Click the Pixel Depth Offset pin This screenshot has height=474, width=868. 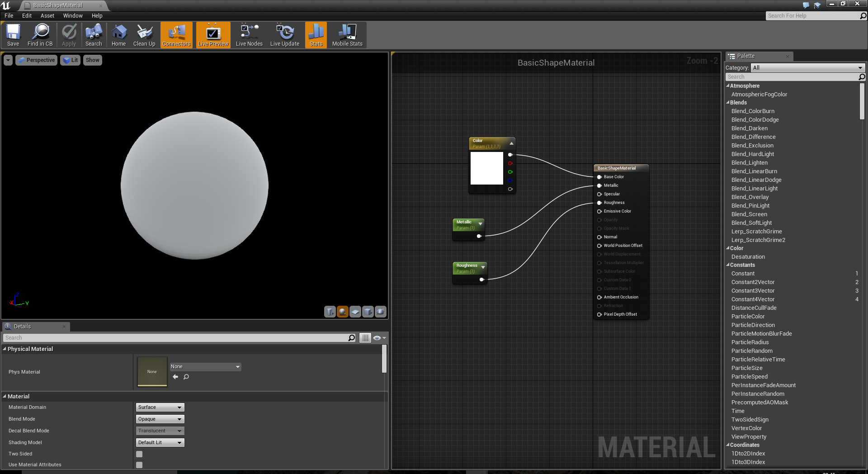pyautogui.click(x=599, y=314)
